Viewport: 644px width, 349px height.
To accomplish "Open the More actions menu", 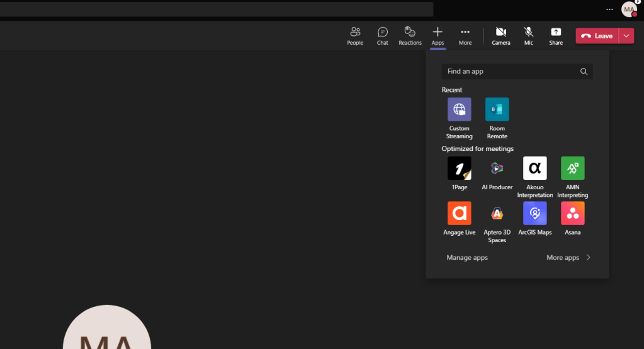I will [465, 35].
